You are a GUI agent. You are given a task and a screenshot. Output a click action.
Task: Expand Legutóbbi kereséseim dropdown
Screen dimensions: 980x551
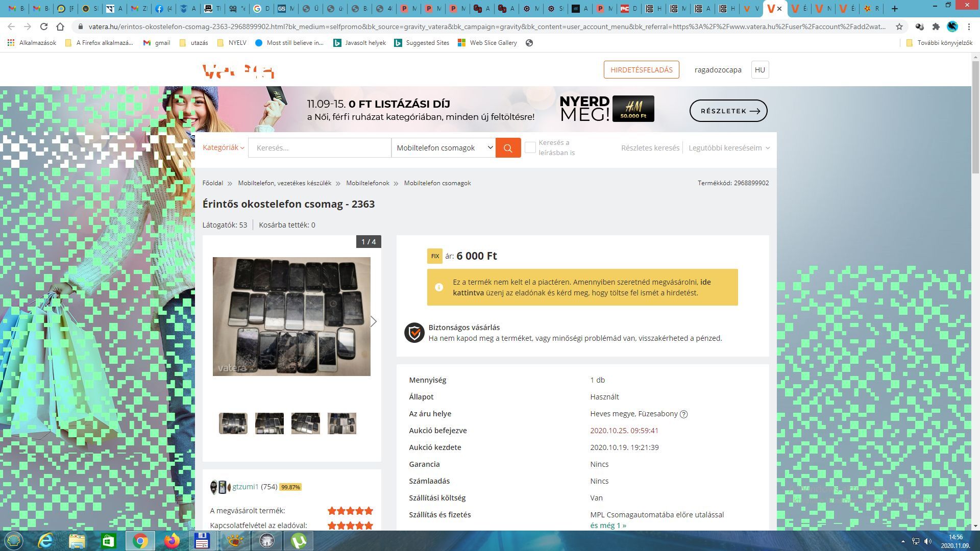point(728,148)
